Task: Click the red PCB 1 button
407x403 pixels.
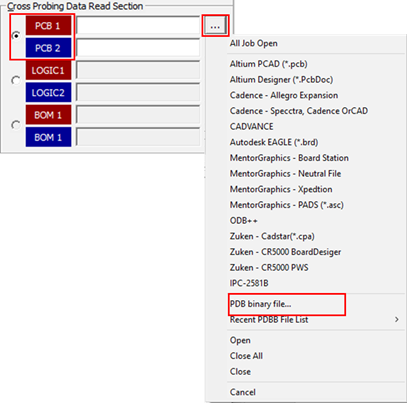Action: point(48,26)
